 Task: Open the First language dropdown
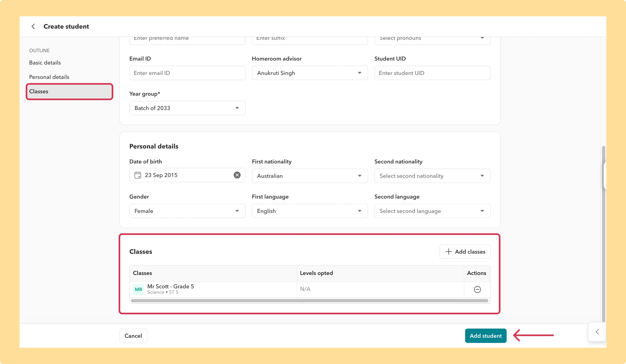pyautogui.click(x=310, y=211)
